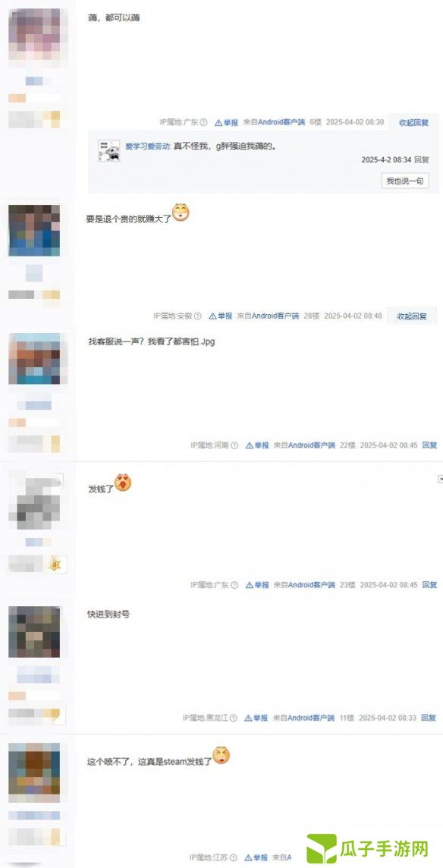Screen dimensions: 443x868
Task: Reply to the 11楼 快进到封号 post
Action: pos(429,718)
